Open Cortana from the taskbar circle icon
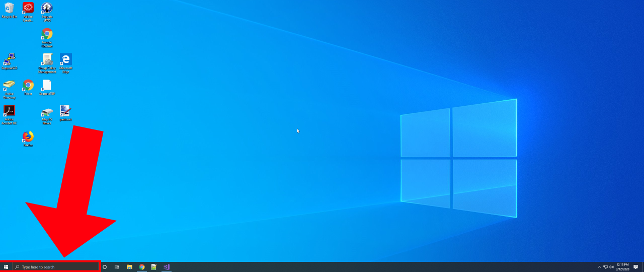Image resolution: width=644 pixels, height=272 pixels. coord(105,267)
